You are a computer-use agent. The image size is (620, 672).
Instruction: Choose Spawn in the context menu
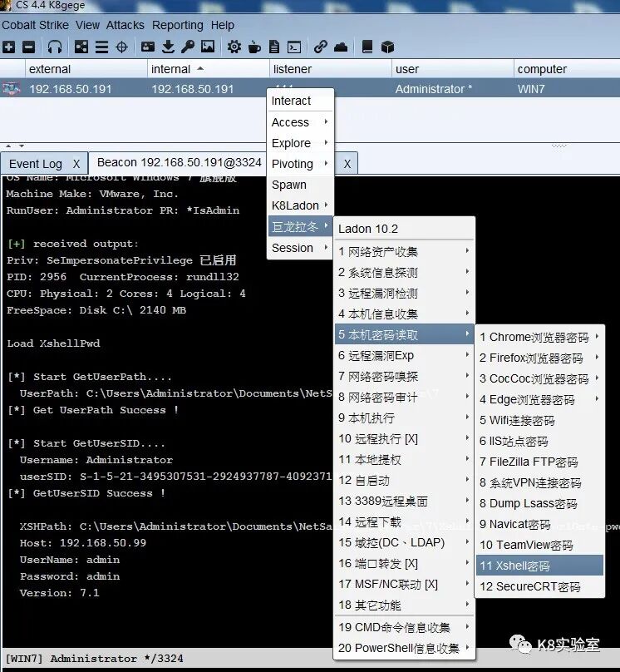(x=300, y=185)
